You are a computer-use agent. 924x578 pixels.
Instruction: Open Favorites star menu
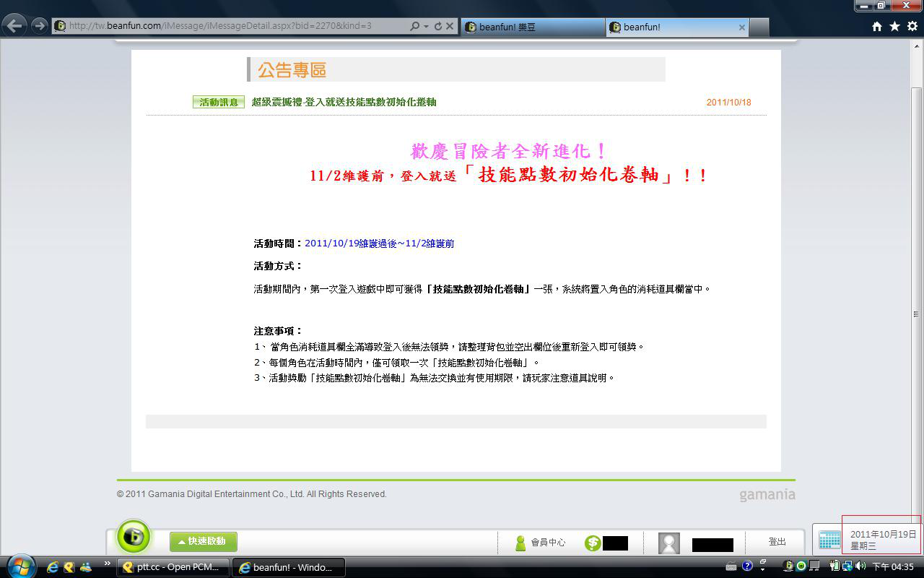[x=894, y=26]
